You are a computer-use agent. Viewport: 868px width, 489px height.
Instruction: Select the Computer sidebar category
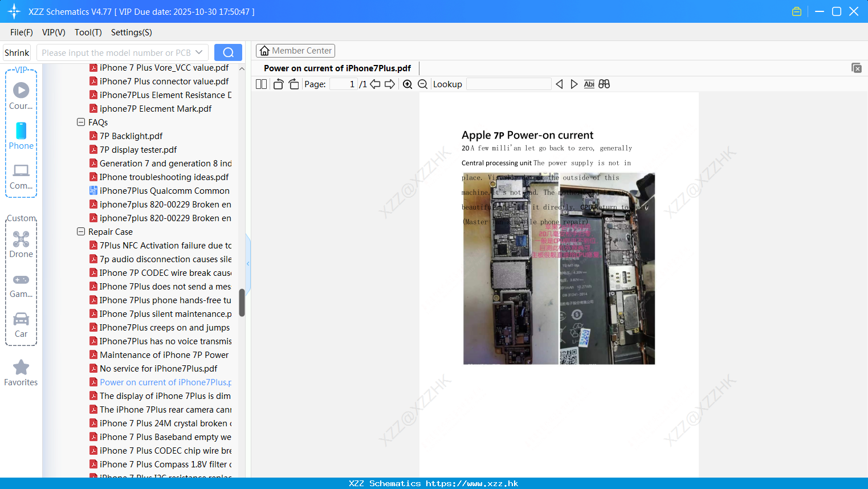[21, 177]
